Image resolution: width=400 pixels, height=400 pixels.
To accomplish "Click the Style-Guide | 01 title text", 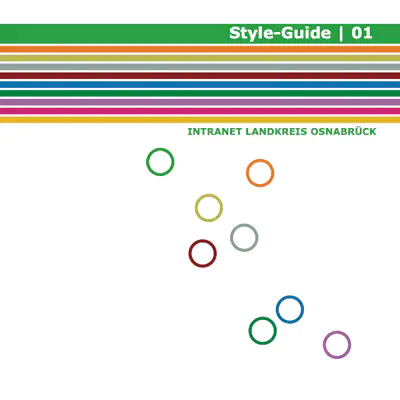I will 300,33.
